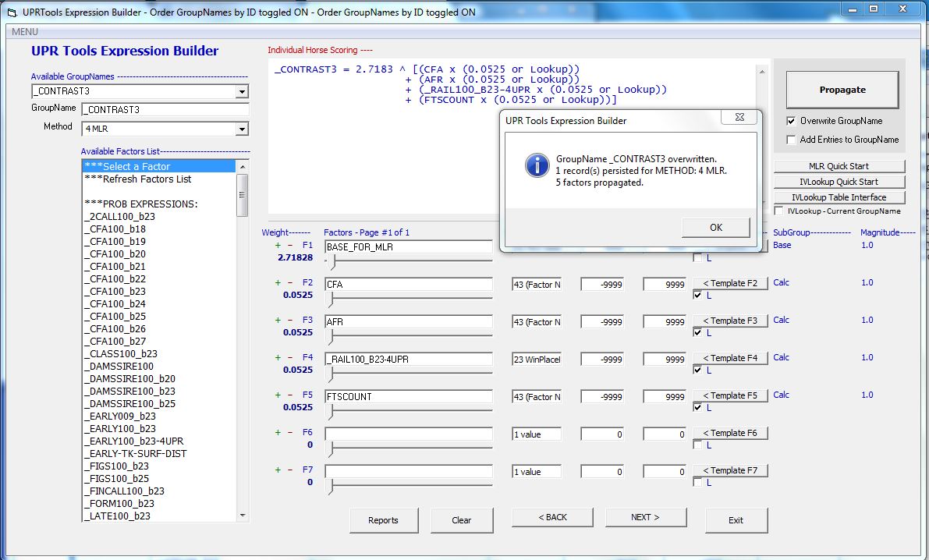Image resolution: width=929 pixels, height=560 pixels.
Task: Click the F1 weight slider thumb
Action: 334,261
